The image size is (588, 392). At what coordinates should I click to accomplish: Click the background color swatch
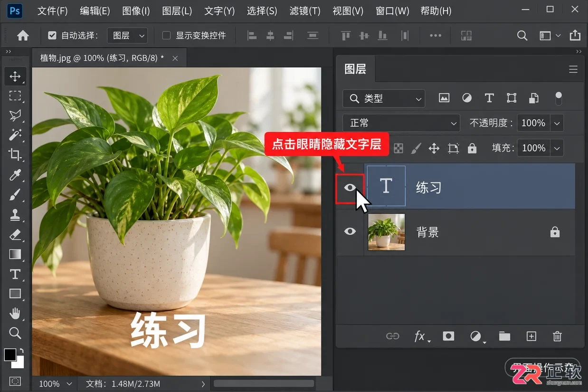pyautogui.click(x=19, y=363)
